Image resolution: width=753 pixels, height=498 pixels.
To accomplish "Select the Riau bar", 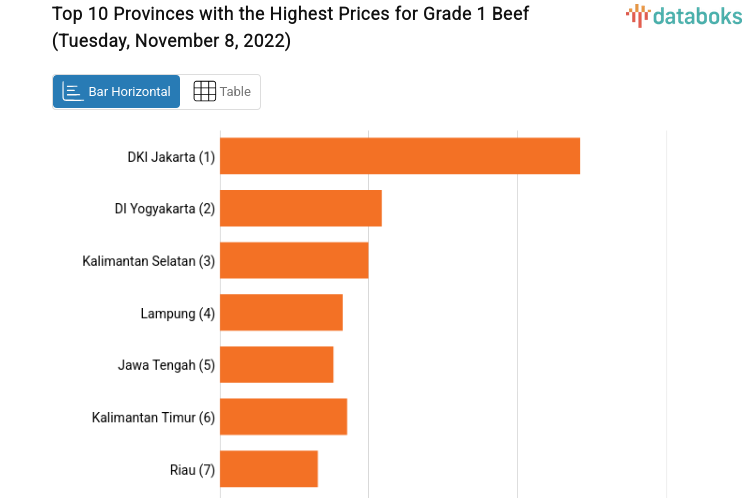I will 269,469.
